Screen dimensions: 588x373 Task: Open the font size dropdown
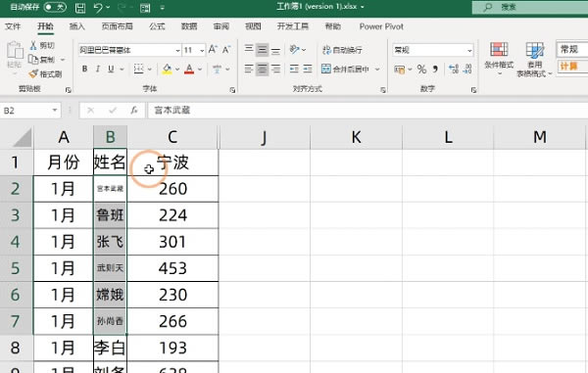[202, 50]
